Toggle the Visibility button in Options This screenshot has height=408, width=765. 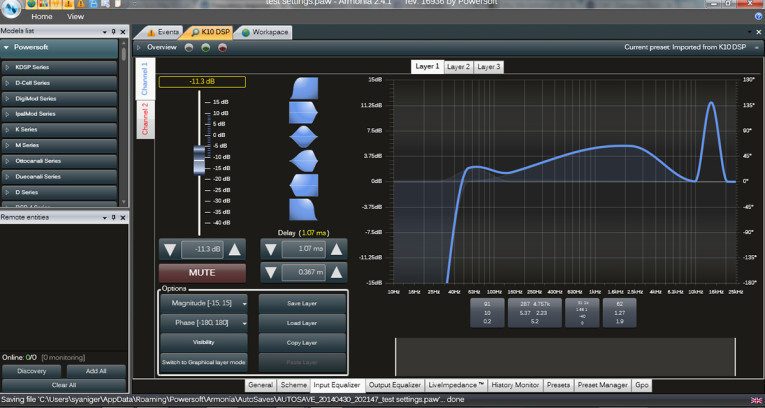tap(204, 343)
